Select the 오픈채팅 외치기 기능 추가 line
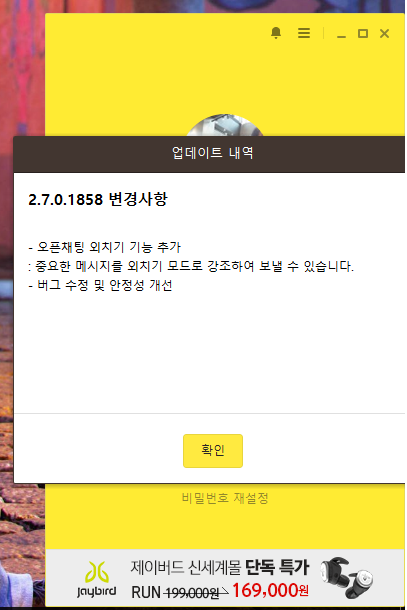 104,247
